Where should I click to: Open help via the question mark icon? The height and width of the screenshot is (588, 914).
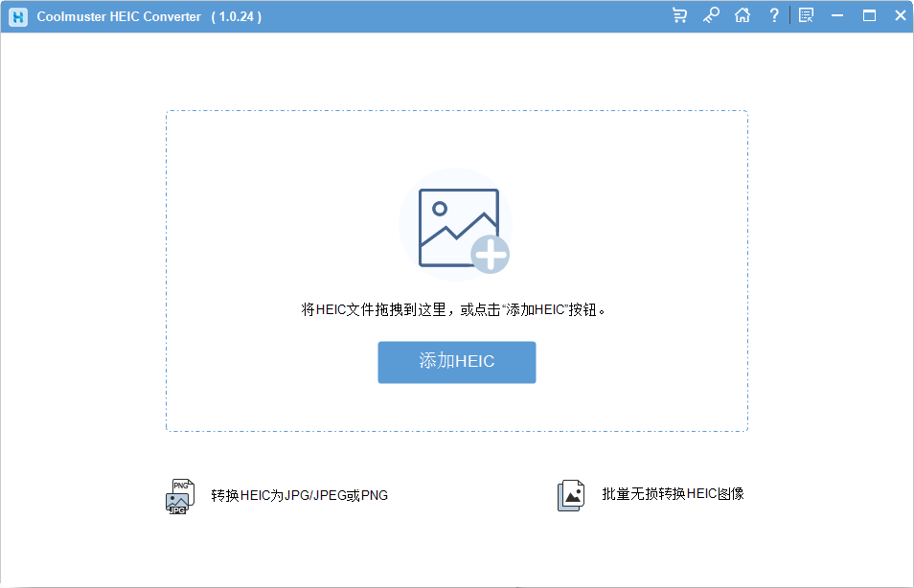[773, 15]
